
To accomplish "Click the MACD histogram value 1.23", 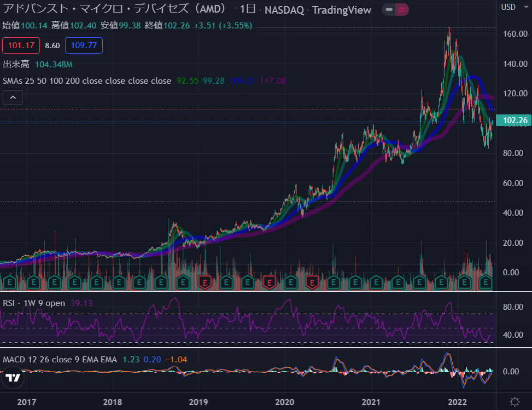I will (131, 360).
